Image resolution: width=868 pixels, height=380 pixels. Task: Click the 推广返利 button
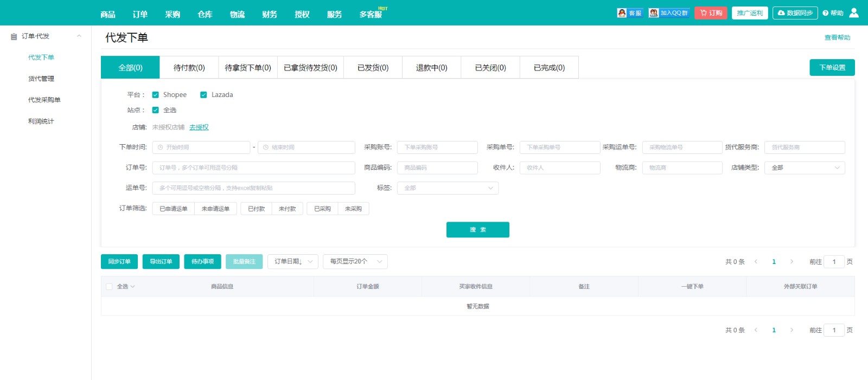750,13
